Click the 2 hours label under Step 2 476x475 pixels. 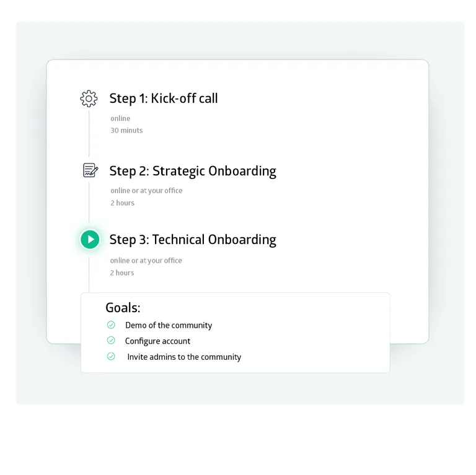(122, 203)
